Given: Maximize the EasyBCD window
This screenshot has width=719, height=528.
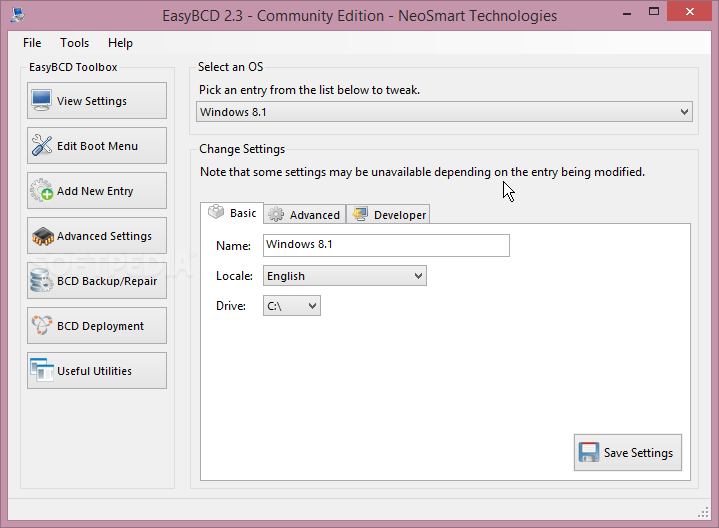Looking at the screenshot, I should click(x=654, y=11).
